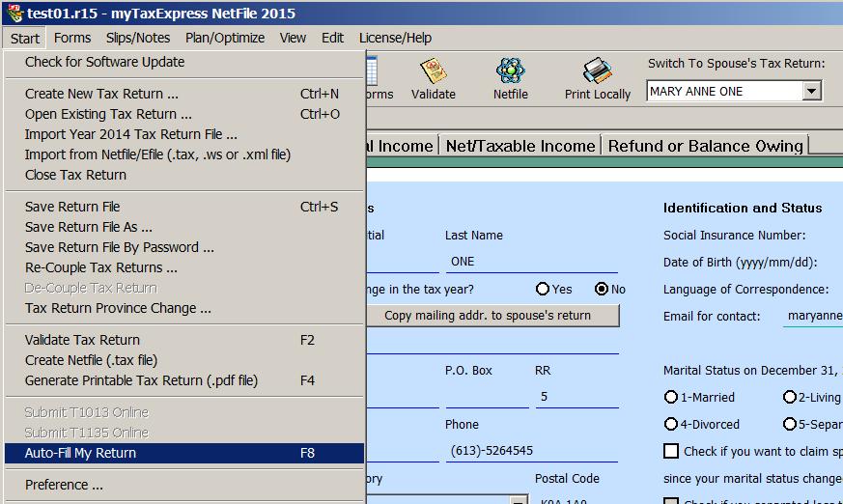Click the RR field containing 5
The height and width of the screenshot is (504, 843).
576,397
